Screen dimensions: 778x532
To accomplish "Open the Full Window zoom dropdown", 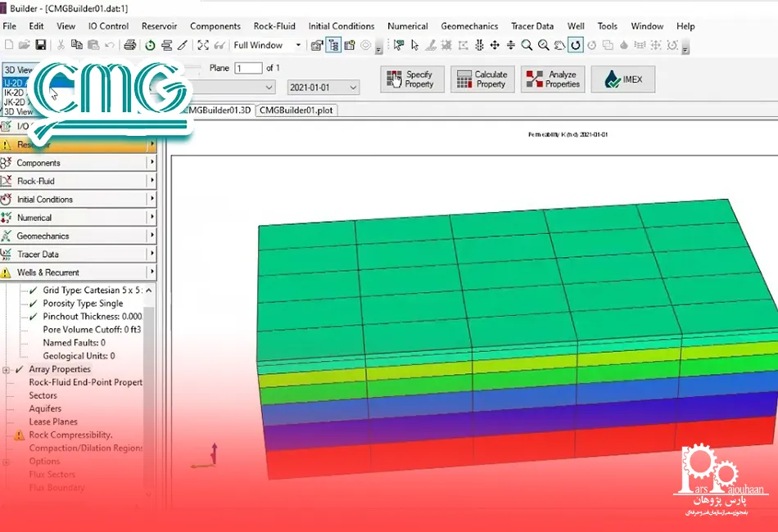I will pyautogui.click(x=298, y=45).
